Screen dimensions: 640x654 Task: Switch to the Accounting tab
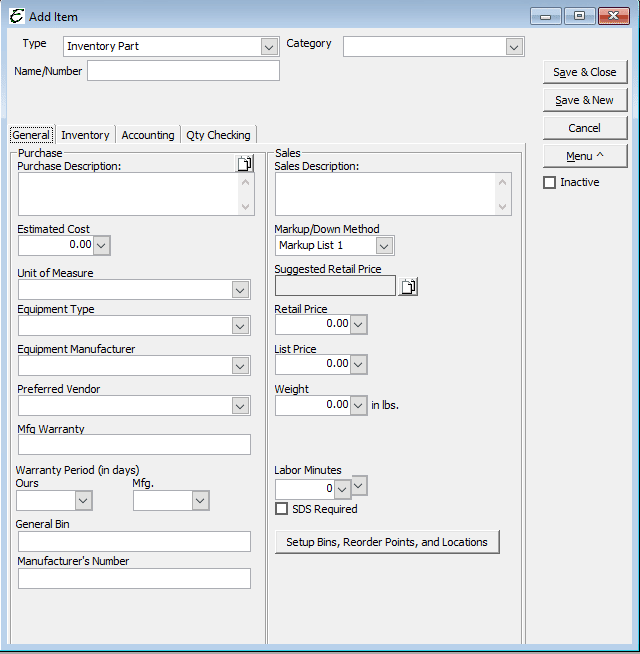pyautogui.click(x=148, y=135)
